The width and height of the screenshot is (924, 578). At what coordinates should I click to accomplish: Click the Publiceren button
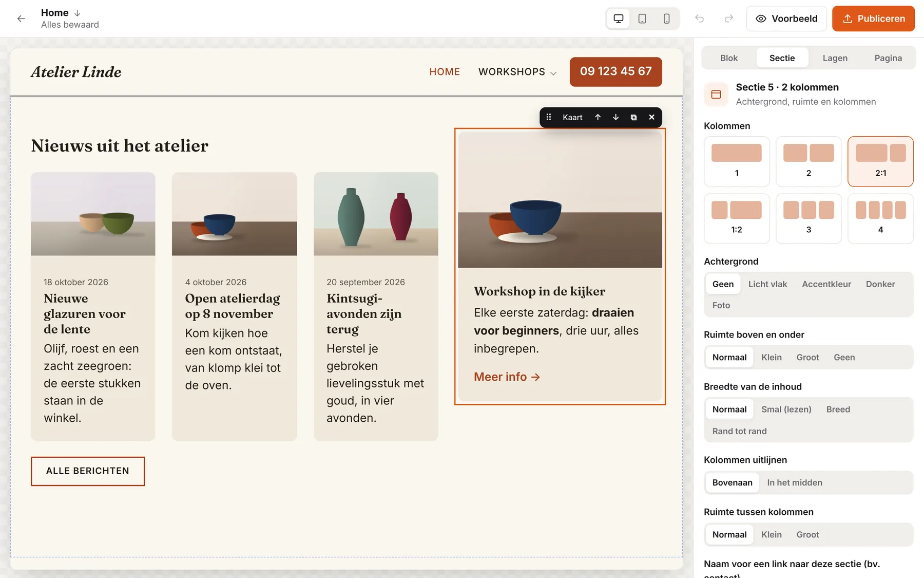click(873, 18)
